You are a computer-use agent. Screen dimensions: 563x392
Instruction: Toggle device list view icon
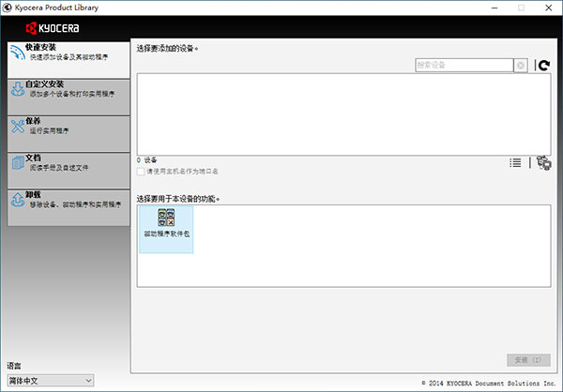click(515, 163)
